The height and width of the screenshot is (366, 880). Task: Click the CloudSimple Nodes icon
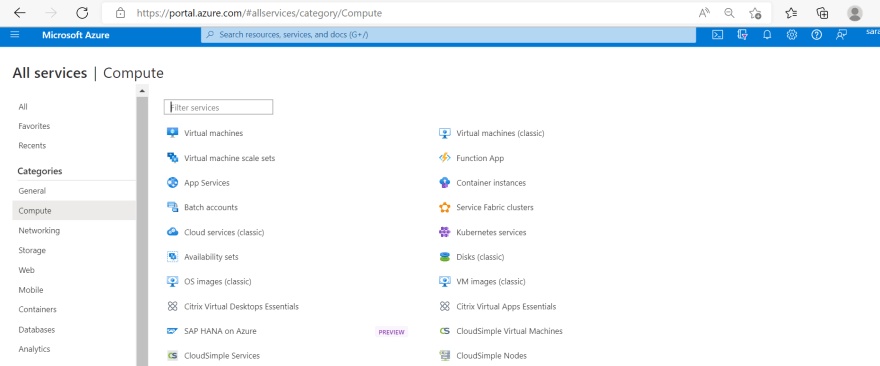point(444,355)
